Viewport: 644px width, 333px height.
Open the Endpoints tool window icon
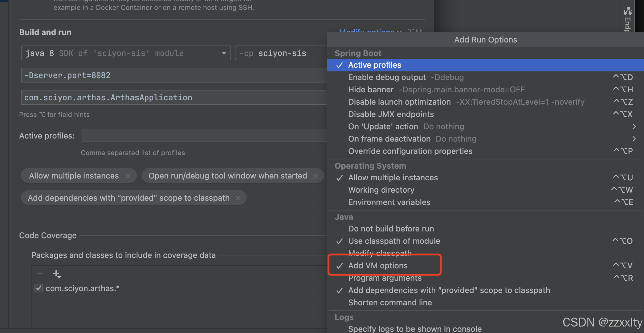coord(627,12)
